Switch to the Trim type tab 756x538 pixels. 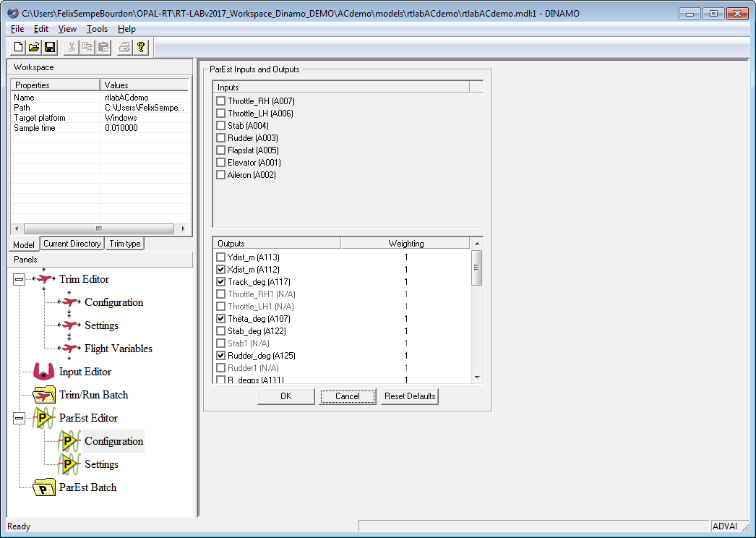[125, 244]
